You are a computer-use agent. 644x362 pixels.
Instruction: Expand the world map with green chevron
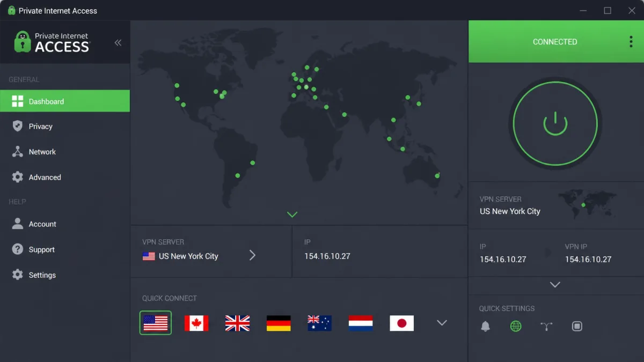click(x=292, y=215)
